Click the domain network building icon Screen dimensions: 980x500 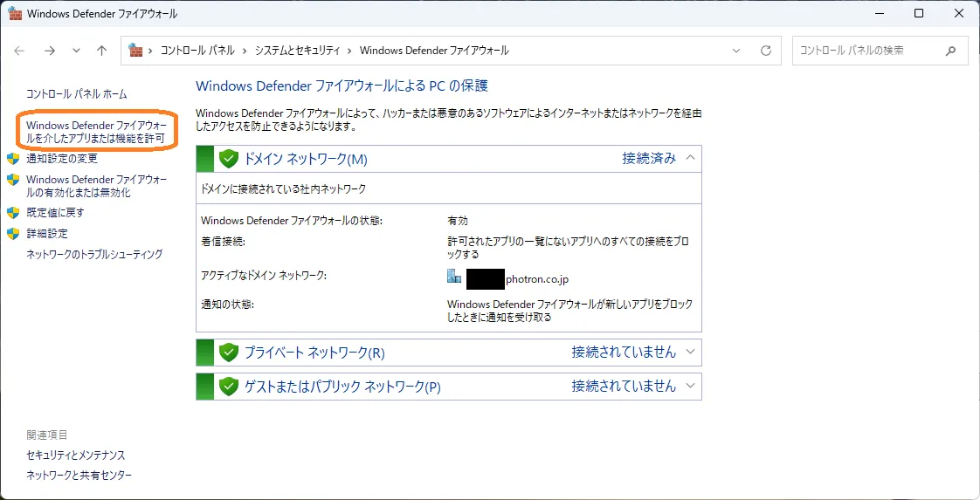(x=454, y=277)
